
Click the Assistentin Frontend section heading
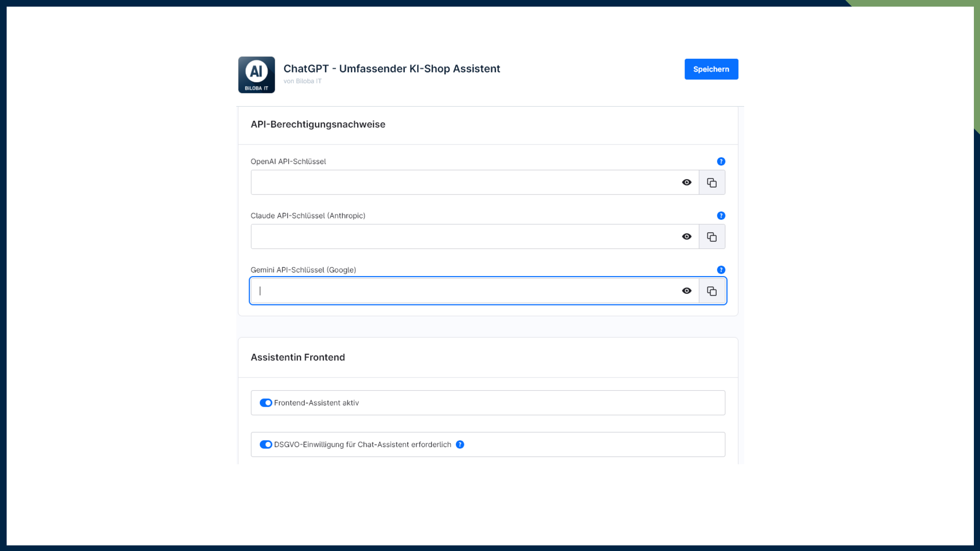pyautogui.click(x=298, y=358)
